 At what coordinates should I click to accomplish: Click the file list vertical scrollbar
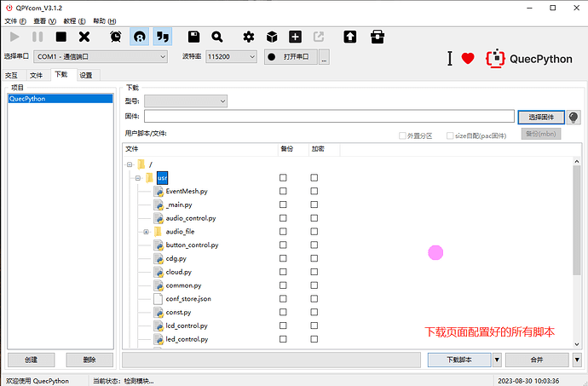pos(577,253)
